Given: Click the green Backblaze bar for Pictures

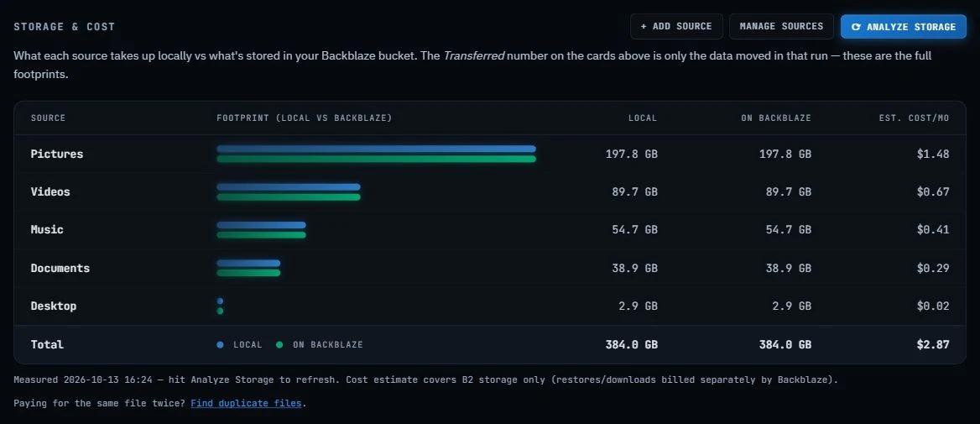Looking at the screenshot, I should point(376,159).
